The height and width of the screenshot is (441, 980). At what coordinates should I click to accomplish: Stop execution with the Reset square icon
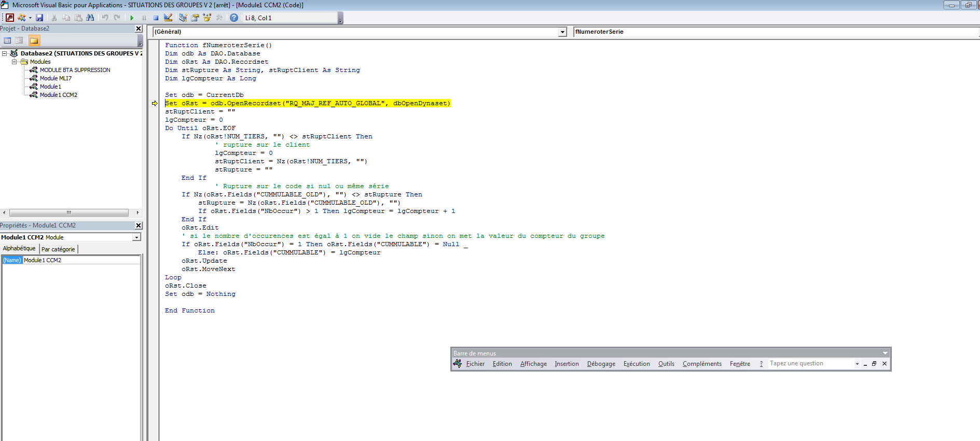point(156,18)
